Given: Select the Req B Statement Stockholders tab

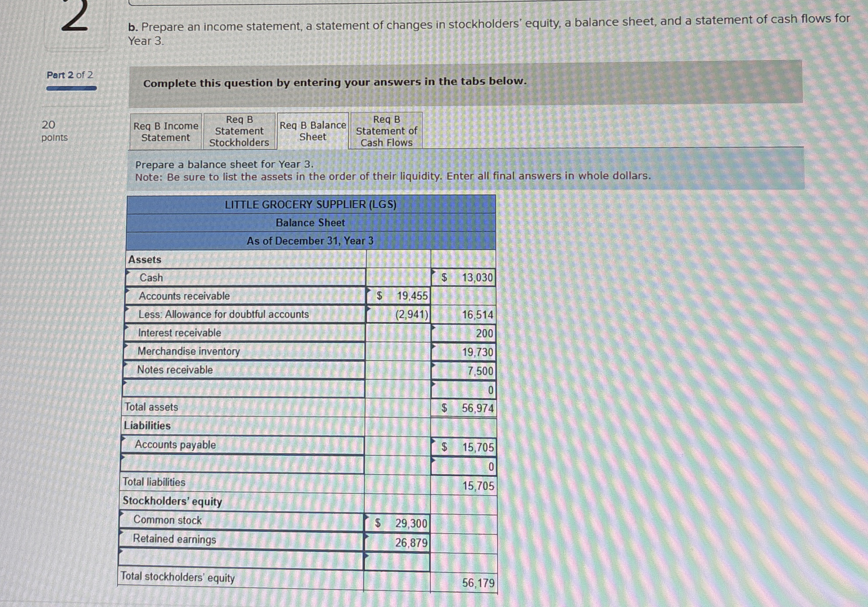Looking at the screenshot, I should click(x=239, y=132).
